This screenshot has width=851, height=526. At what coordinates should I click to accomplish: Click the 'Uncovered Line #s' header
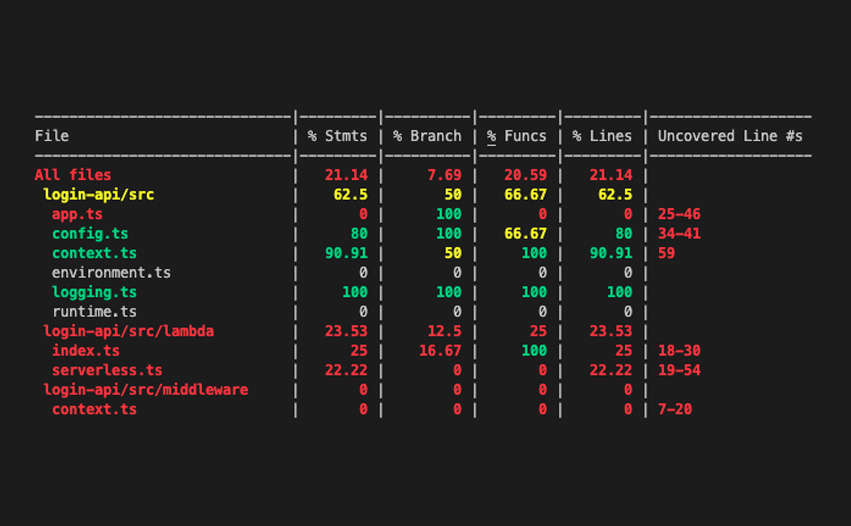click(x=730, y=136)
